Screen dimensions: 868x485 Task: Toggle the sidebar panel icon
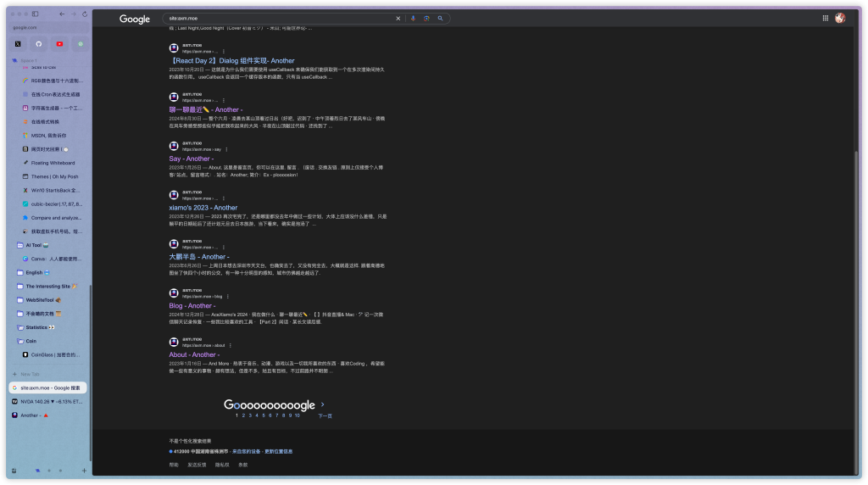coord(35,14)
